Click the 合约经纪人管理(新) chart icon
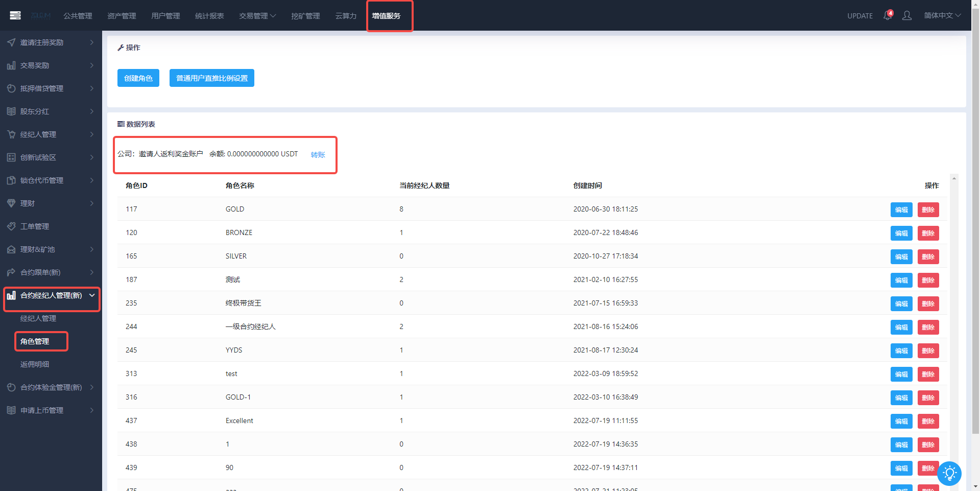Screen dimensions: 980x491 [x=11, y=295]
